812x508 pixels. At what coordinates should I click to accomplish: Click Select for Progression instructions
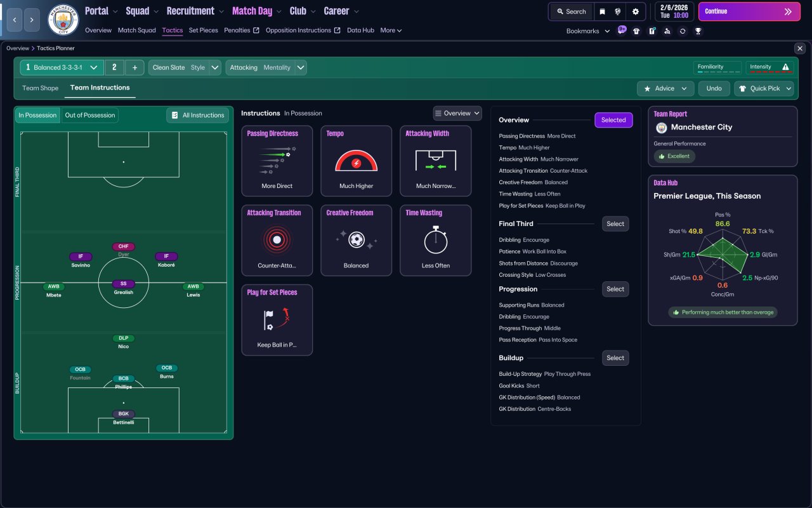(615, 289)
